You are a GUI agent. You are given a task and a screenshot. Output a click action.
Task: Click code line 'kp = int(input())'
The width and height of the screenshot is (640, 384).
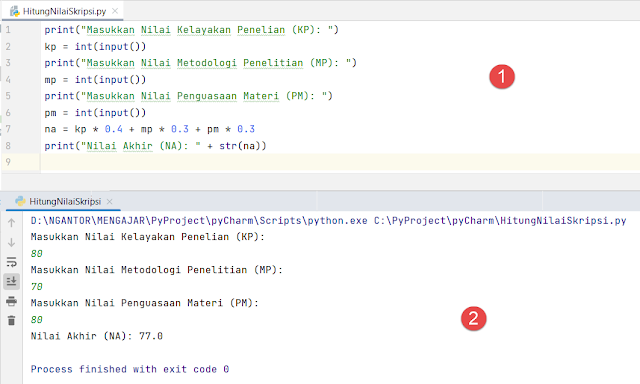coord(95,47)
